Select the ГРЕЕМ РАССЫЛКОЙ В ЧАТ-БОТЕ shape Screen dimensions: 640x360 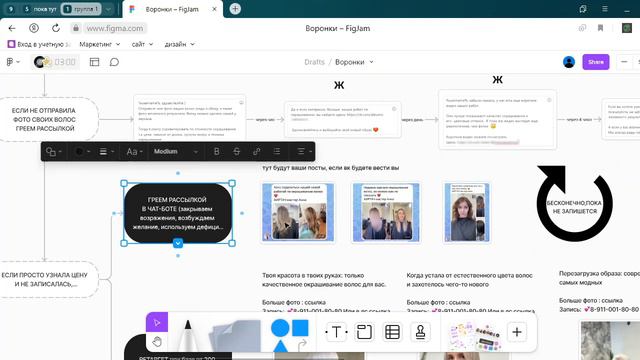178,213
